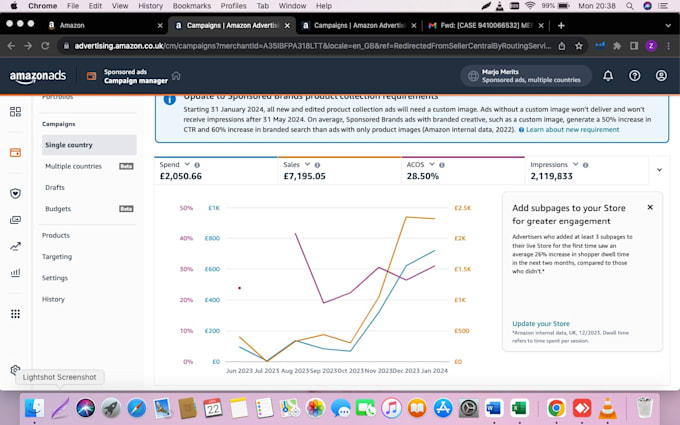Open the shield brand icon in left rail
The image size is (680, 425).
(x=15, y=193)
